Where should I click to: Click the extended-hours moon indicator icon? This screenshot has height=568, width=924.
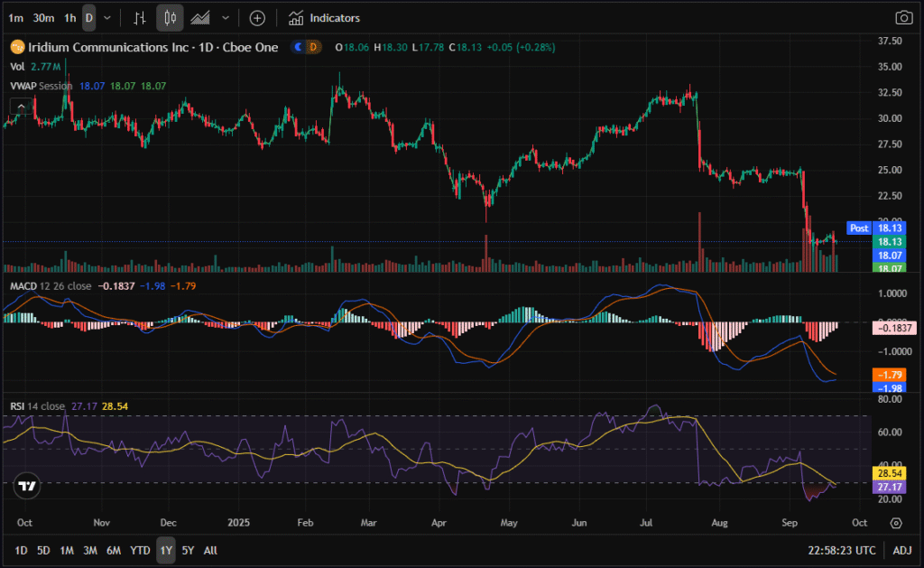(298, 47)
